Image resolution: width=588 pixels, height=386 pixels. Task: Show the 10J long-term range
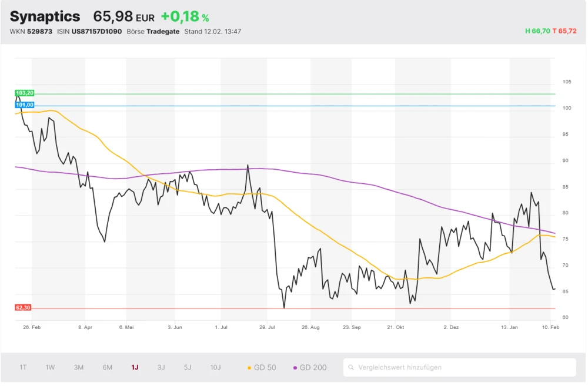[215, 367]
